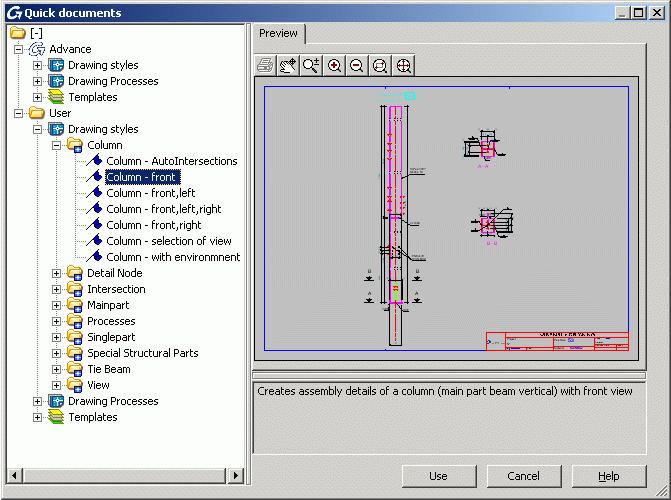Viewport: 671px width, 500px height.
Task: Click the Cancel button
Action: click(x=524, y=476)
